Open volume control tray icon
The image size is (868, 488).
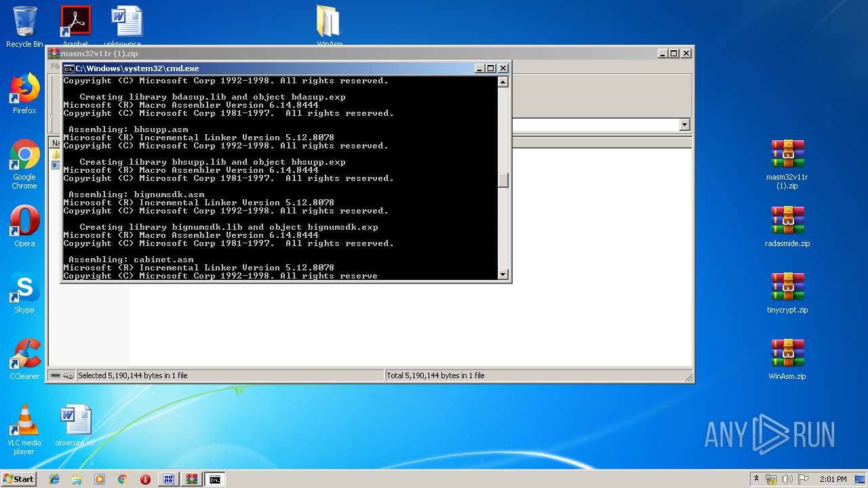point(787,479)
